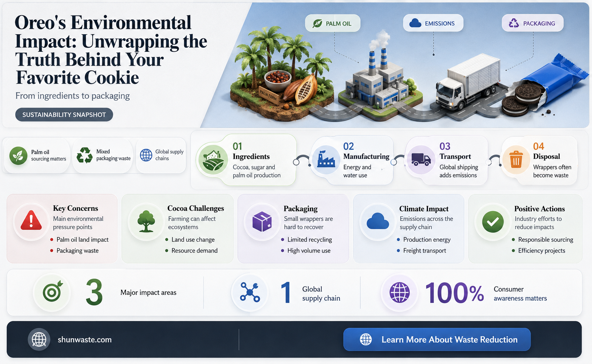
Task: Click the Wrappers often become waste text
Action: point(552,171)
